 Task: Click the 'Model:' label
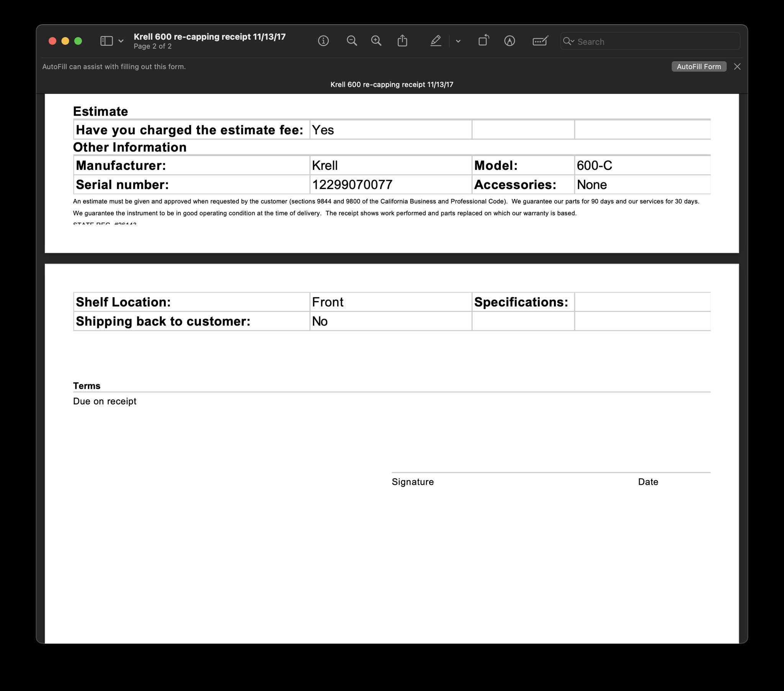[x=496, y=166]
